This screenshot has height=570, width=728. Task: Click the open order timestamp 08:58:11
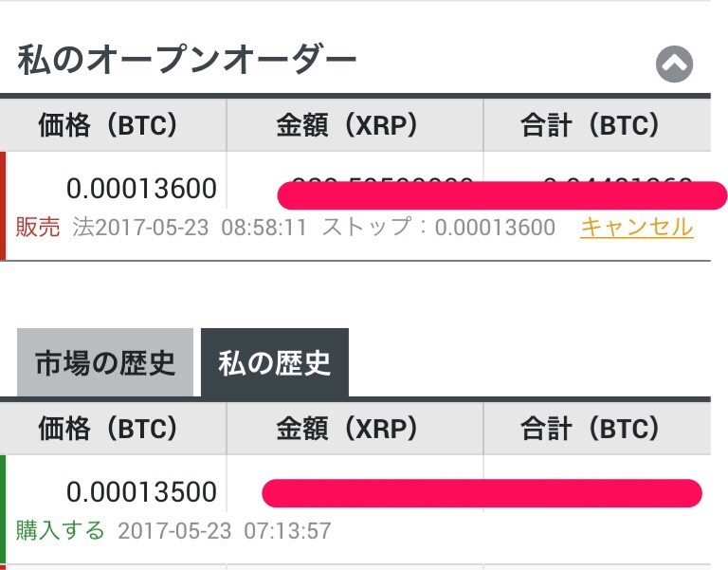click(x=264, y=228)
